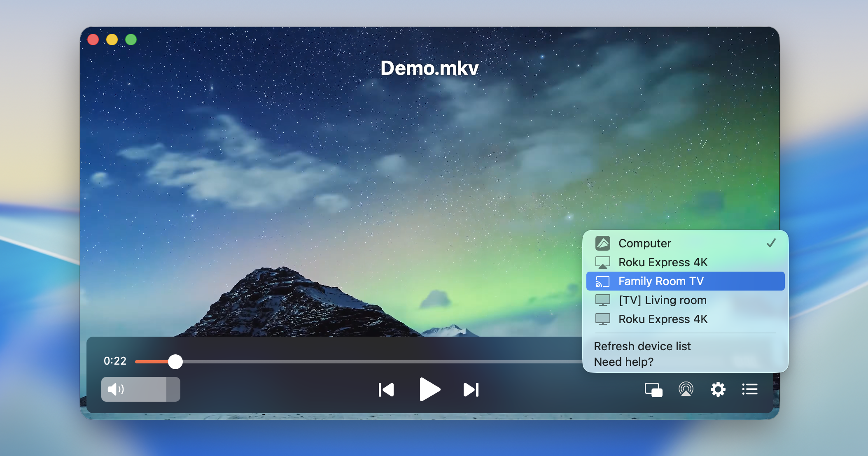868x456 pixels.
Task: Show the playlist list icon
Action: 750,389
